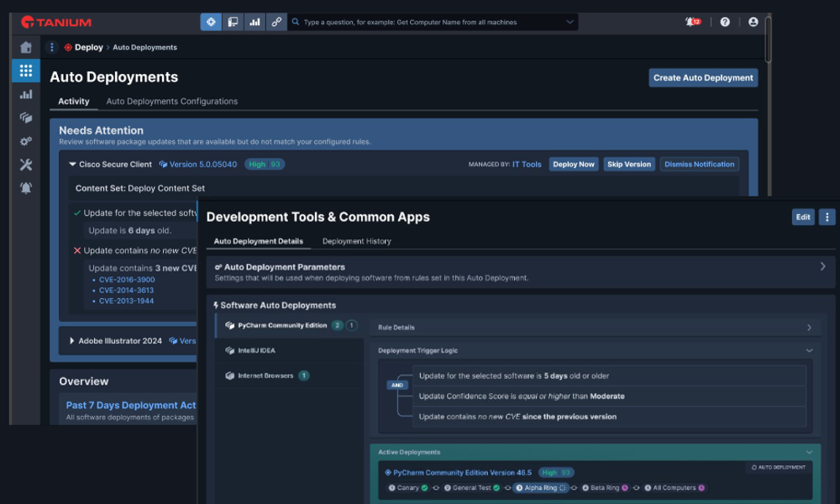This screenshot has height=504, width=840.
Task: Open the layered packages icon in sidebar
Action: (x=26, y=118)
